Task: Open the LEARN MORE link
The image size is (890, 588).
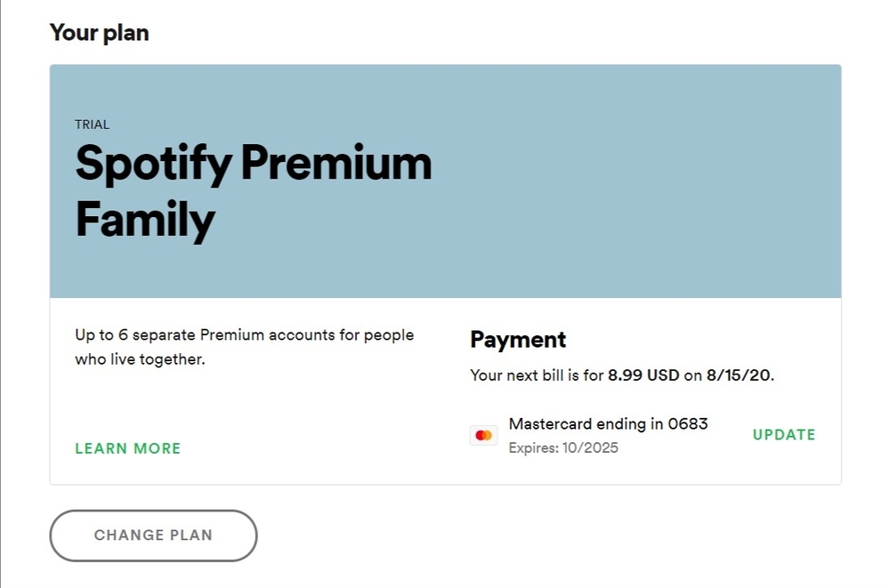Action: (127, 448)
